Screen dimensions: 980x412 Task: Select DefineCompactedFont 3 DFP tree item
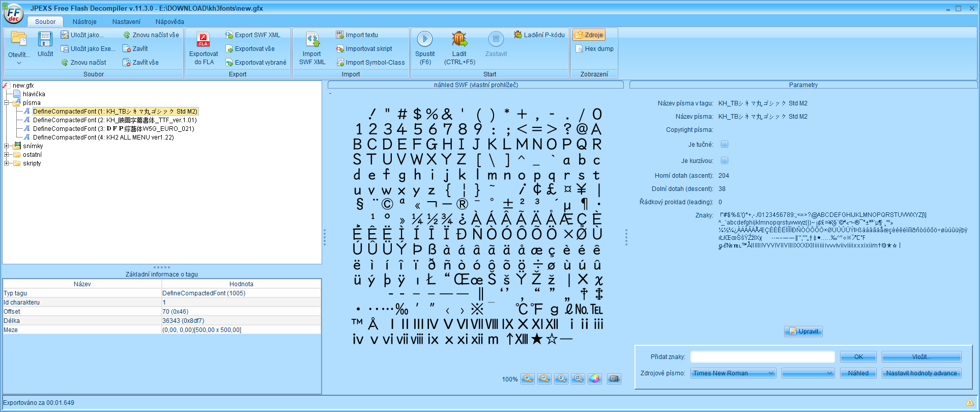point(113,129)
